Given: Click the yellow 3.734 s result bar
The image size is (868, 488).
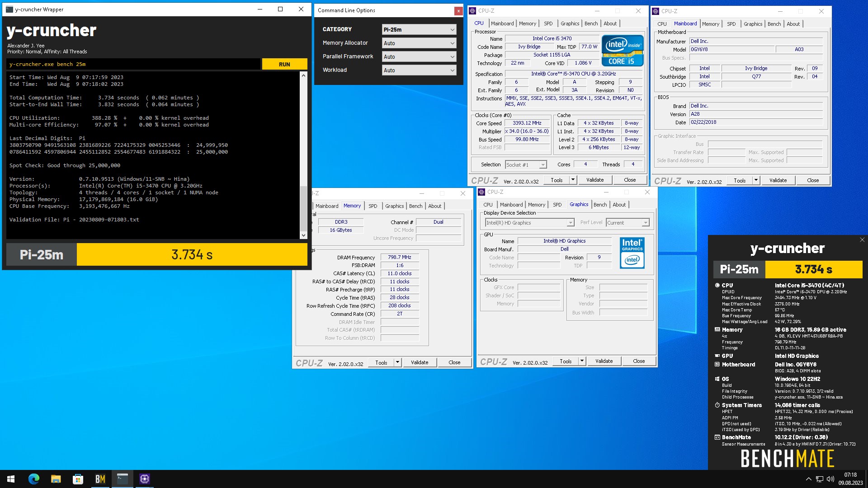Looking at the screenshot, I should click(x=192, y=254).
